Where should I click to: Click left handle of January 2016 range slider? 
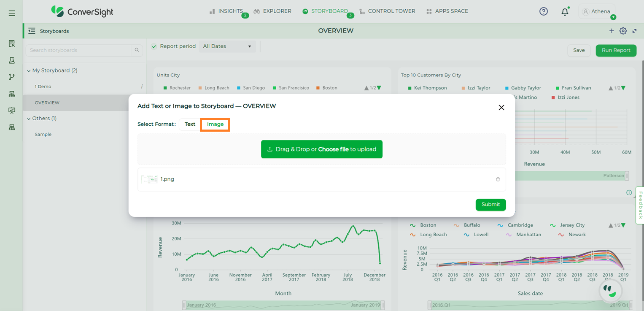click(184, 305)
